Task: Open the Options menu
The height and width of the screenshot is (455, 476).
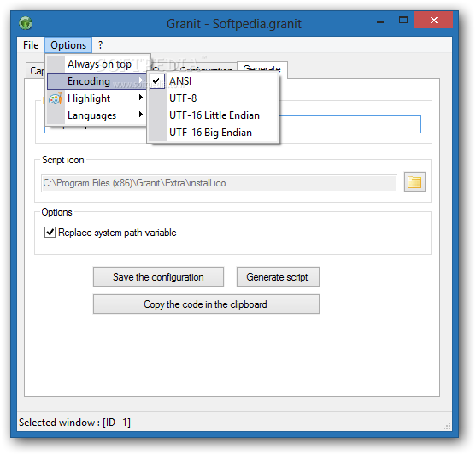Action: tap(68, 45)
